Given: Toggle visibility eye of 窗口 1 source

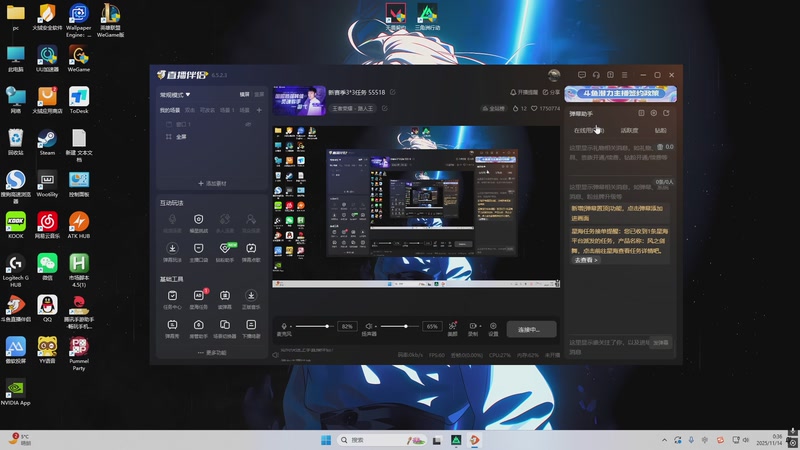Looking at the screenshot, I should 248,124.
